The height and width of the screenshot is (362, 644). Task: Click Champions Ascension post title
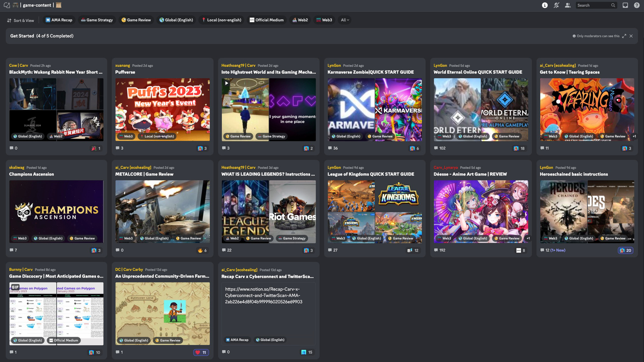click(x=32, y=174)
